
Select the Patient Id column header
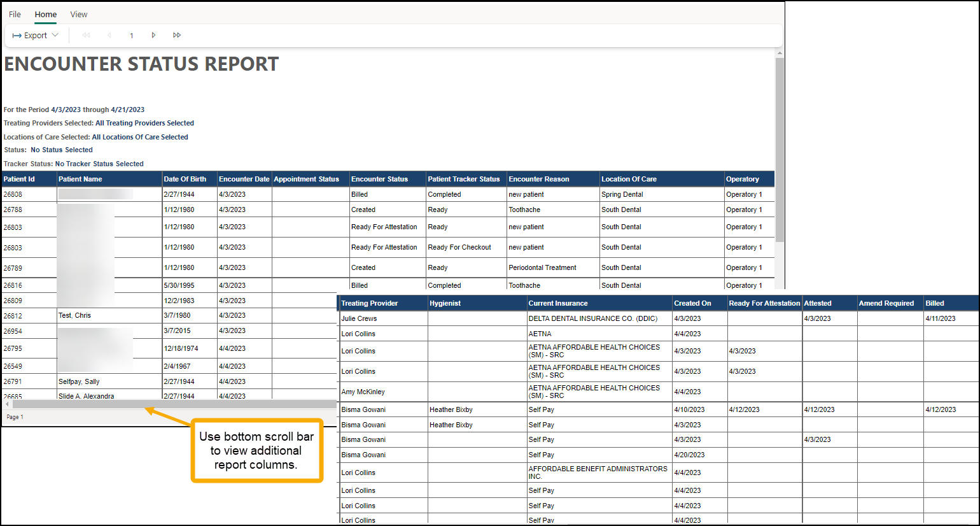(x=29, y=179)
